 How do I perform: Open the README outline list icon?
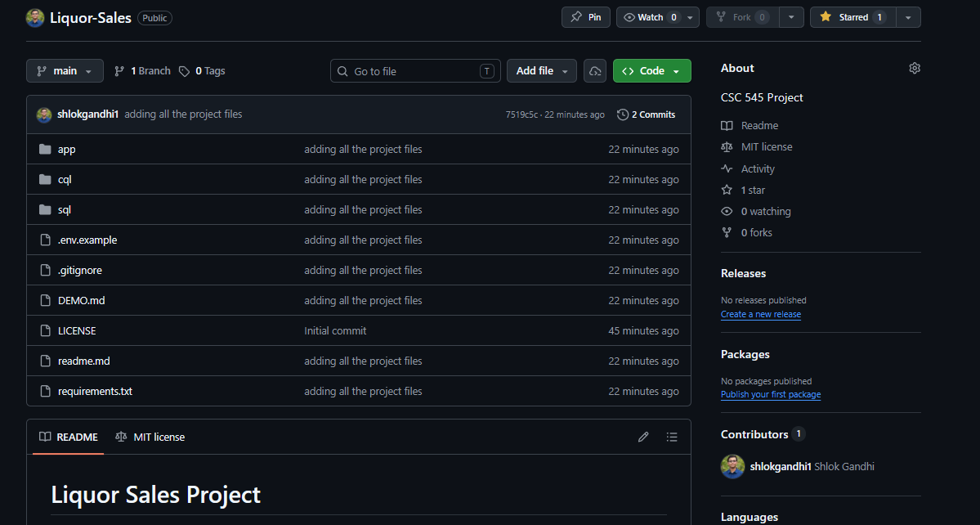[672, 437]
